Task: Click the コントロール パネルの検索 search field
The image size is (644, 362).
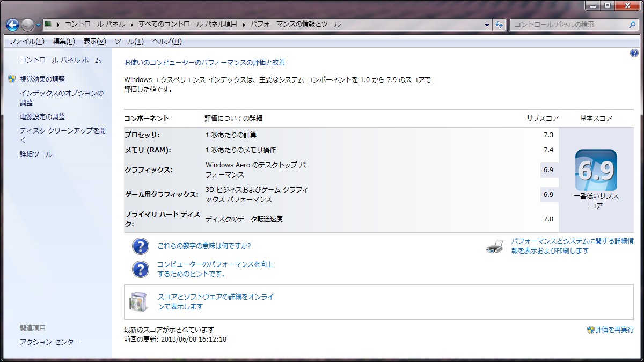Action: (x=569, y=25)
